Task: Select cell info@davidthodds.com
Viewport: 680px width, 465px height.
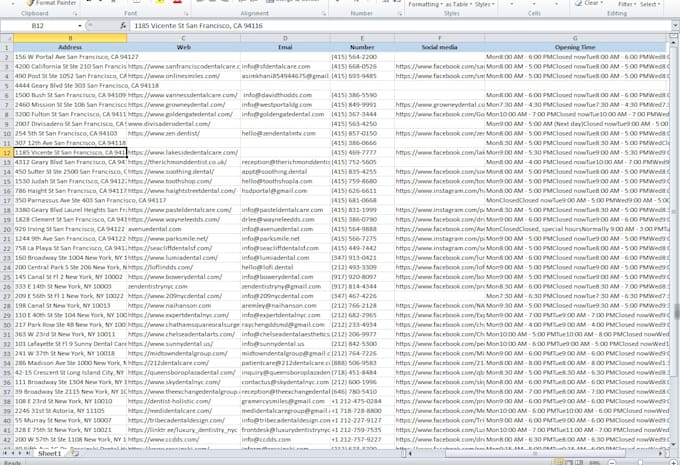Action: pos(285,95)
